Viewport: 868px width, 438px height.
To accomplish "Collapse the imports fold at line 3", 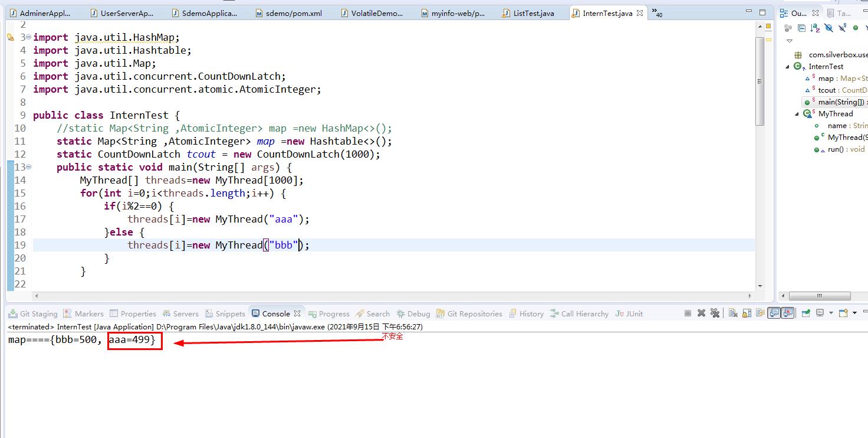I will 29,37.
